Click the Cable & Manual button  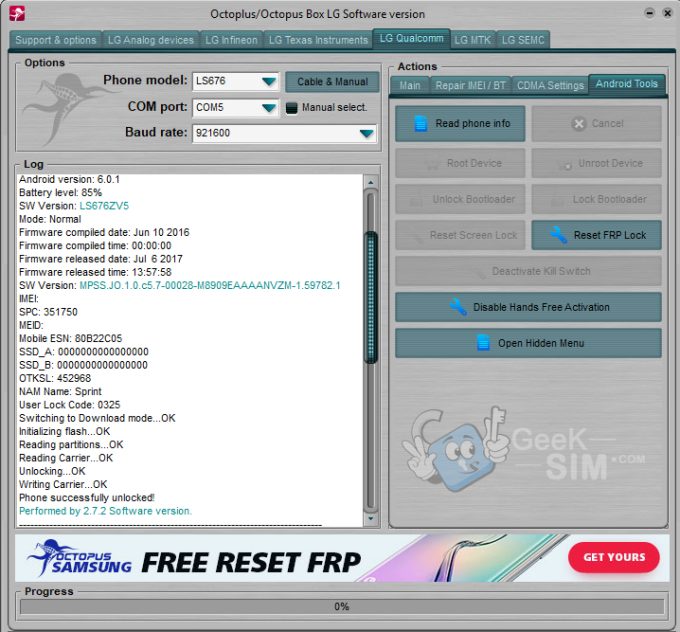(332, 82)
